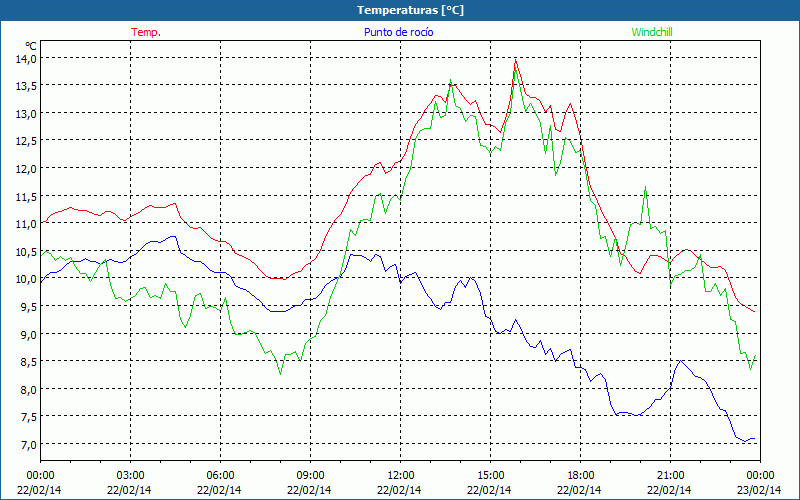Click the 11,5 y-axis label

click(x=26, y=196)
